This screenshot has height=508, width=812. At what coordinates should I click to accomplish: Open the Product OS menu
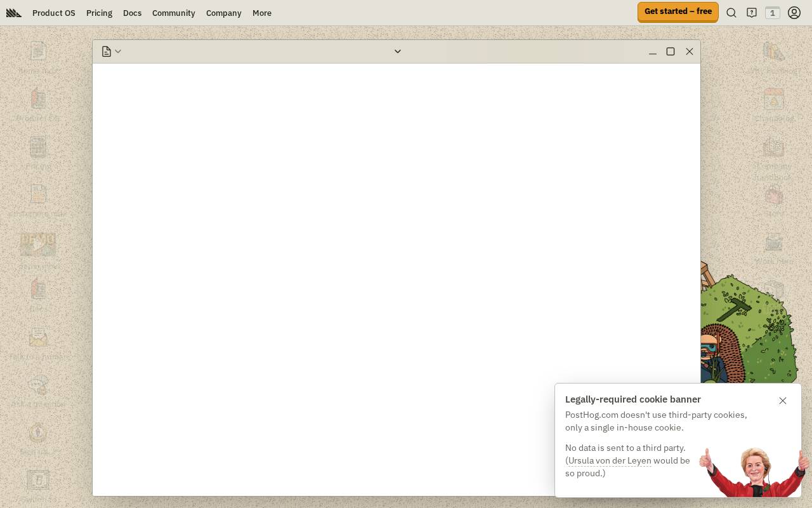(54, 13)
